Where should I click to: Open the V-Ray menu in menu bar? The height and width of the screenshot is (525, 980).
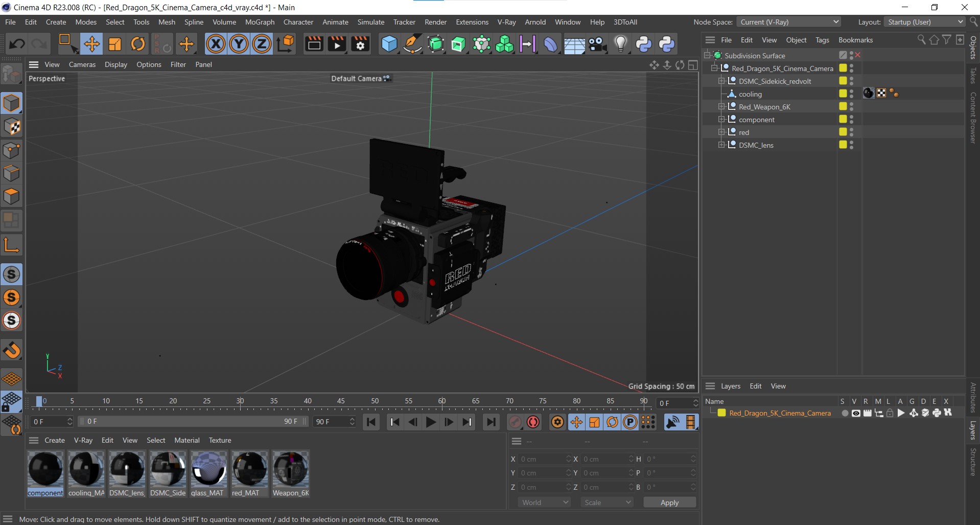click(506, 22)
